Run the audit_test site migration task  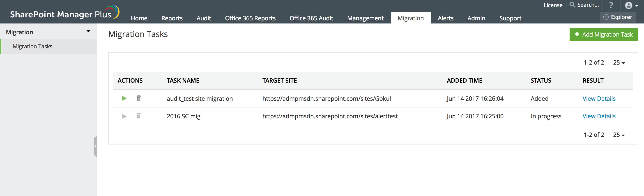pyautogui.click(x=124, y=98)
